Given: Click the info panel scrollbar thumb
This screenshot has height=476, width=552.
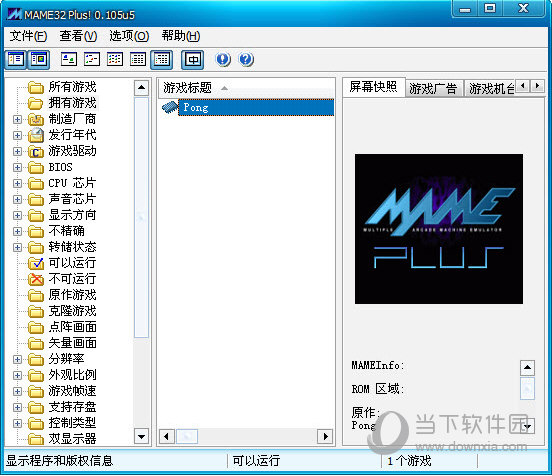Looking at the screenshot, I should [527, 389].
